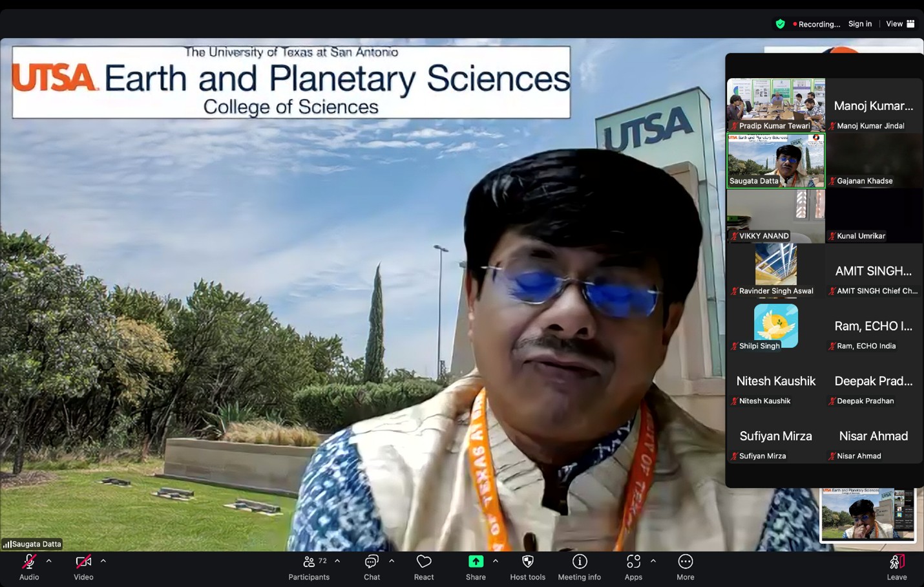
Task: Select Pradip Kumar Tewari video tile
Action: (775, 105)
